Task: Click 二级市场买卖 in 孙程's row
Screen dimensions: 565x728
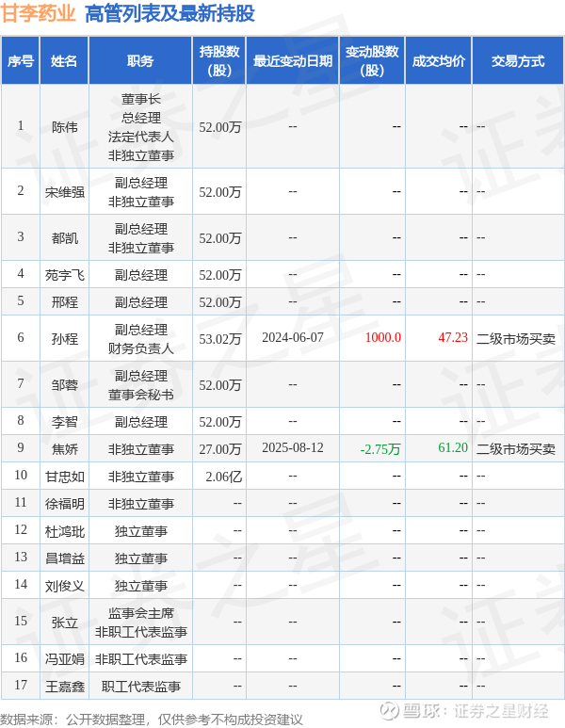Action: 516,339
